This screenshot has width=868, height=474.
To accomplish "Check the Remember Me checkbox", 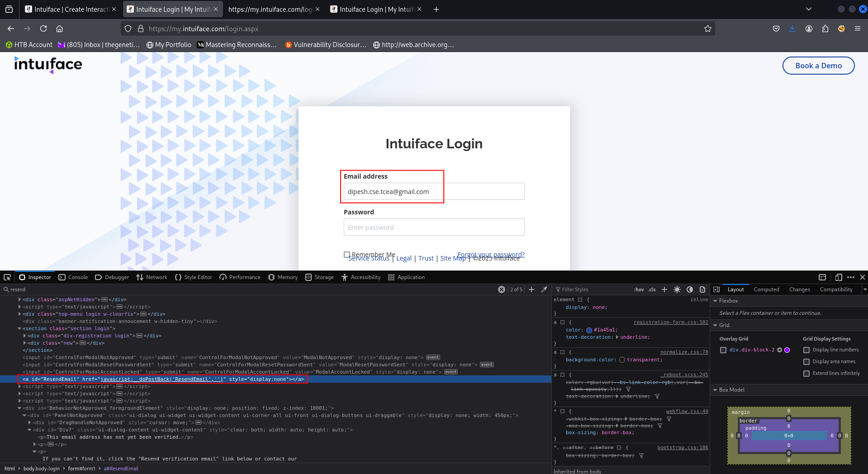I will click(x=347, y=255).
